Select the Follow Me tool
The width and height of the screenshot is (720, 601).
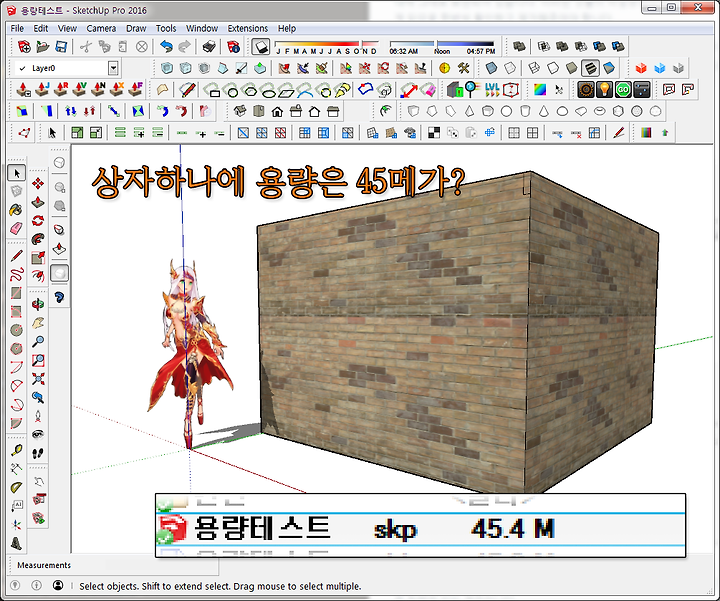click(38, 239)
